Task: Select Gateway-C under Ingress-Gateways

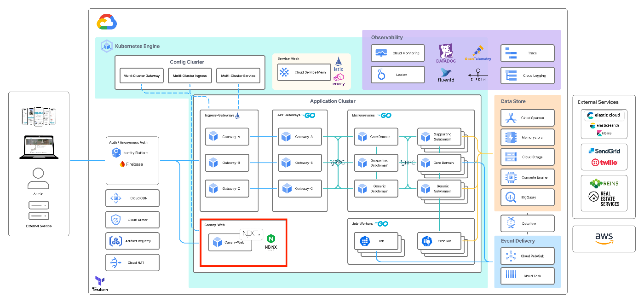Action: [227, 188]
